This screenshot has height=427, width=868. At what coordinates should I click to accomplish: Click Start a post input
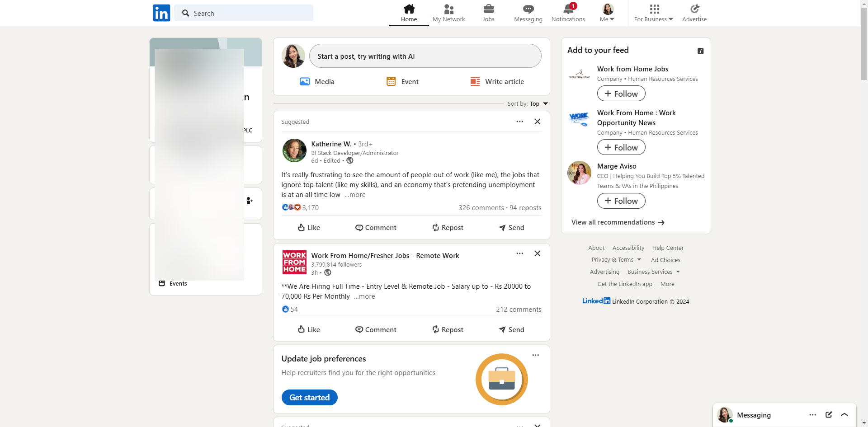click(x=425, y=56)
